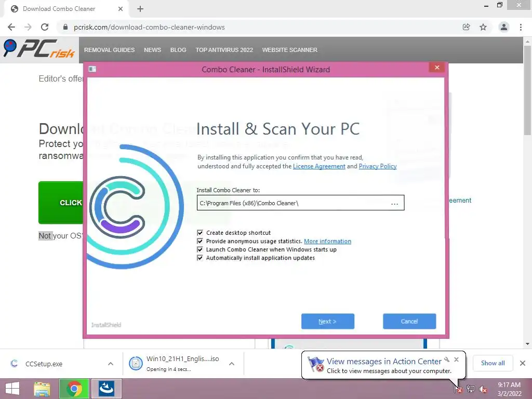532x399 pixels.
Task: Toggle Provide anonymous usage statistics checkbox
Action: (200, 241)
